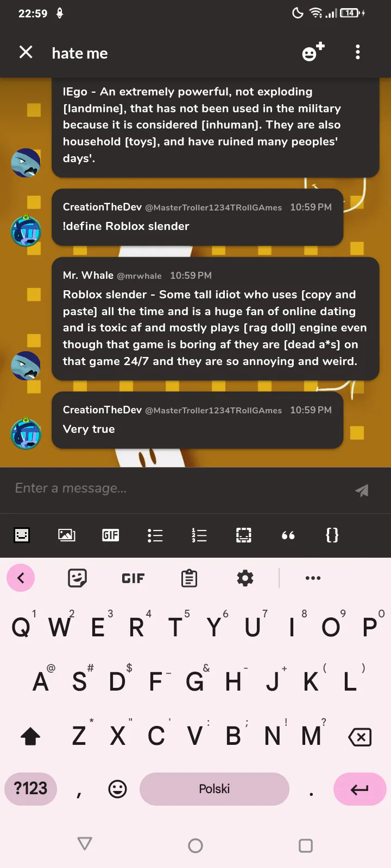
Task: Toggle the shift key on keyboard
Action: point(30,736)
